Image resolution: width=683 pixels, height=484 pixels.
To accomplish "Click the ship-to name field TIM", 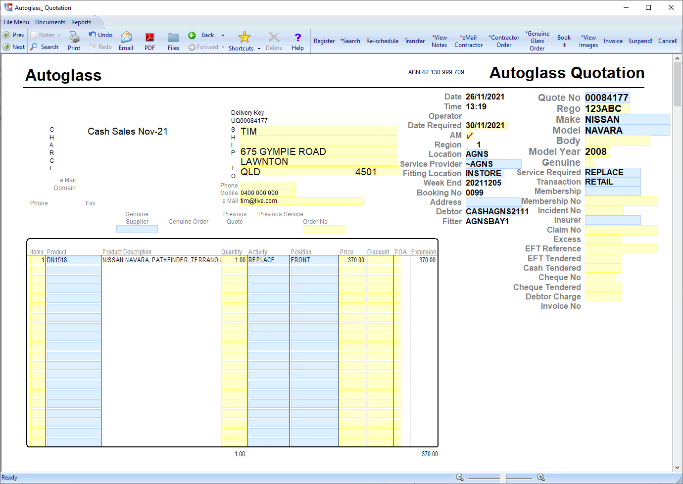I will [318, 131].
